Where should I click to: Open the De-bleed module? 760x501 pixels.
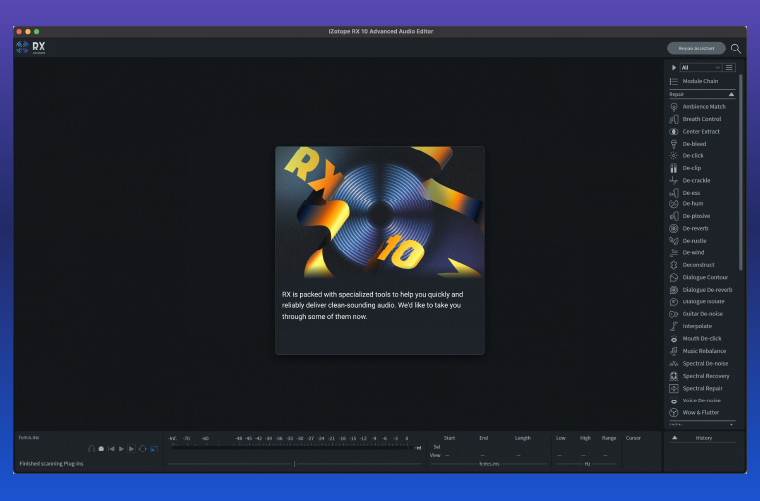(688, 144)
